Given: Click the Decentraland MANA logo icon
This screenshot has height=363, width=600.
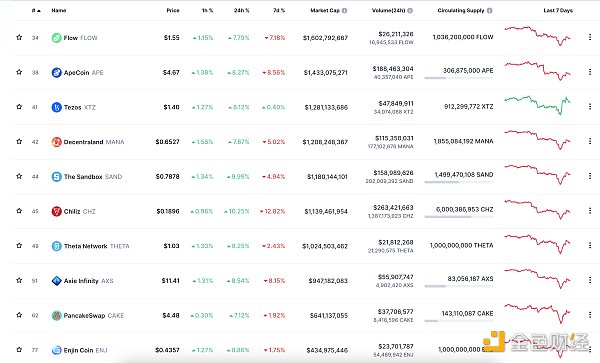Looking at the screenshot, I should click(57, 142).
